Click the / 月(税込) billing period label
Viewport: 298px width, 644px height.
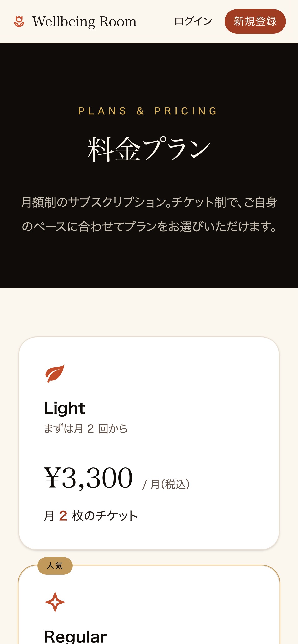click(x=166, y=484)
